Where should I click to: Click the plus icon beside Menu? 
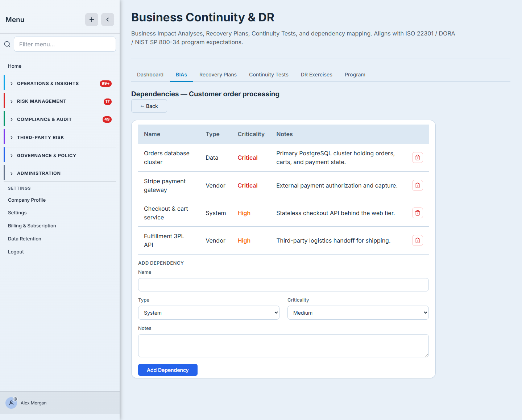[x=92, y=20]
